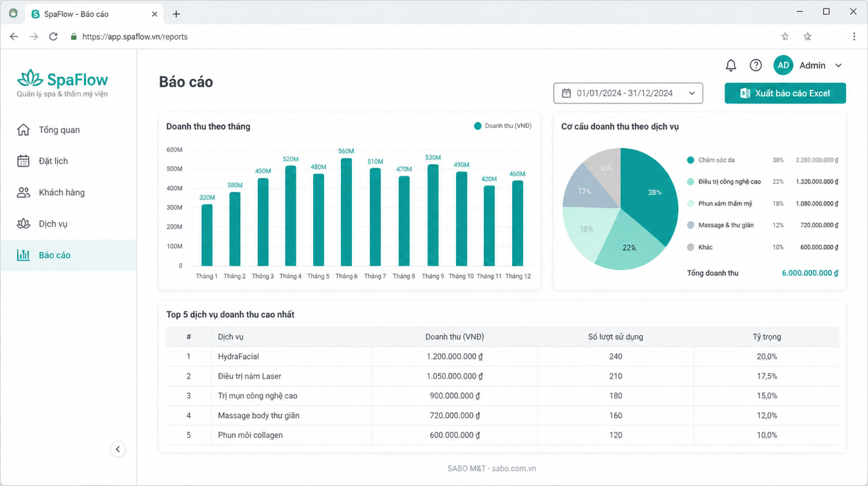Reload the current page
The image size is (868, 486).
coord(54,37)
